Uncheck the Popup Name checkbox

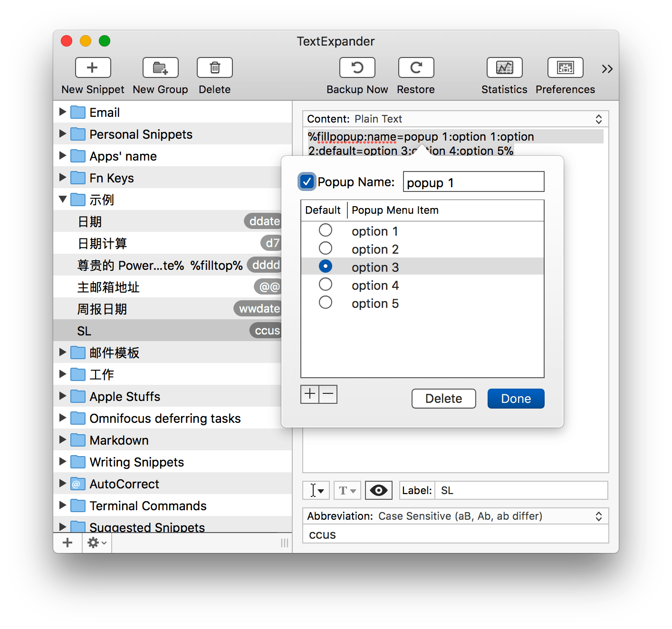tap(307, 182)
